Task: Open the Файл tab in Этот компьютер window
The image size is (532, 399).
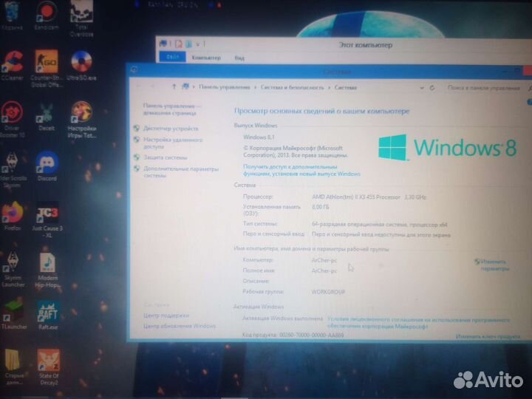Action: click(173, 58)
